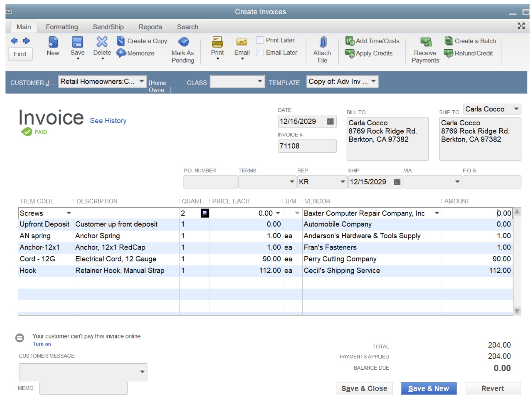
Task: Expand the TEMPLATE dropdown
Action: pyautogui.click(x=373, y=81)
